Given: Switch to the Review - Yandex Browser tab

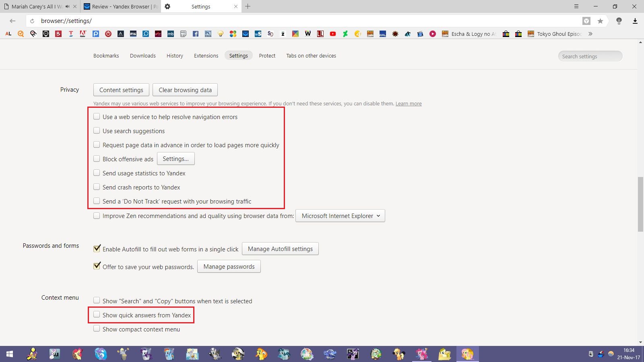Looking at the screenshot, I should tap(120, 6).
